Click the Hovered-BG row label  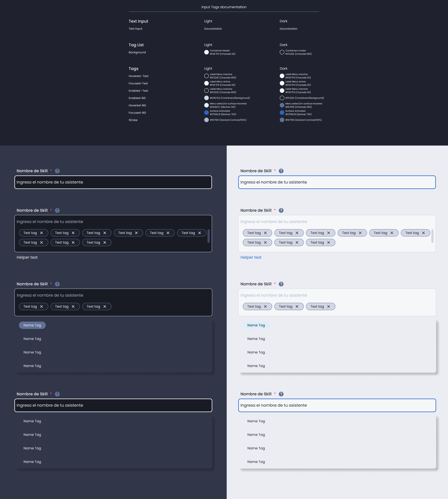[137, 105]
